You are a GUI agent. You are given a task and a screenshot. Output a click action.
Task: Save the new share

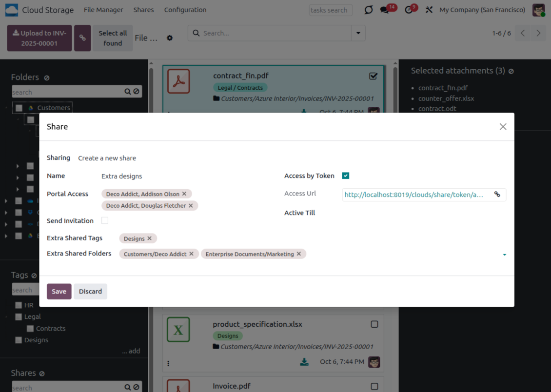coord(59,292)
